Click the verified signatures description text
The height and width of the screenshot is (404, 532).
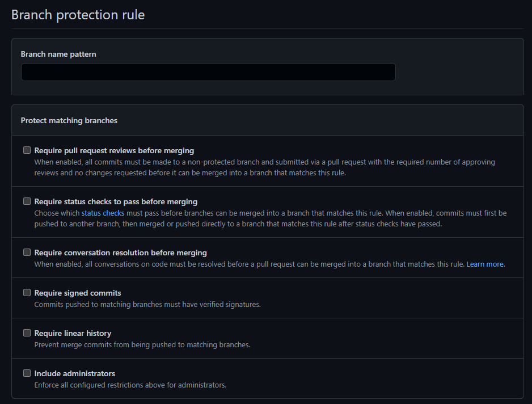[x=147, y=305]
